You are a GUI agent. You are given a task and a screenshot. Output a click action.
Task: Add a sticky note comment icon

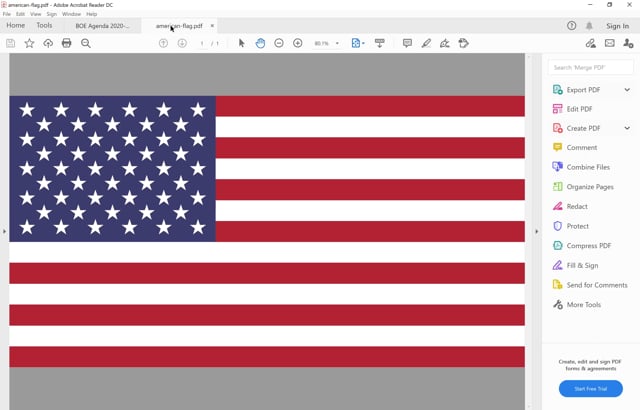(x=407, y=43)
